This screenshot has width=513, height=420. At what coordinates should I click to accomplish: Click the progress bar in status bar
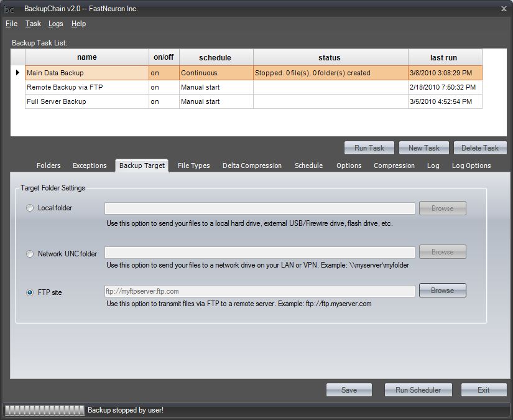44,410
